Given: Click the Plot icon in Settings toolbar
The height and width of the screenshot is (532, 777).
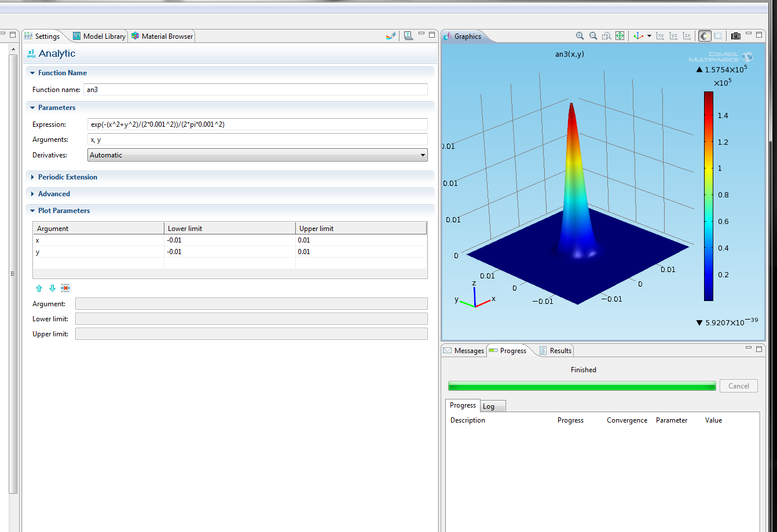Looking at the screenshot, I should coord(391,36).
